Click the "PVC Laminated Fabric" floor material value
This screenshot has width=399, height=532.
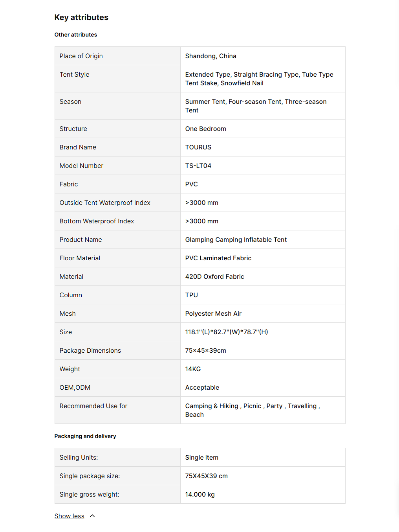tap(218, 258)
